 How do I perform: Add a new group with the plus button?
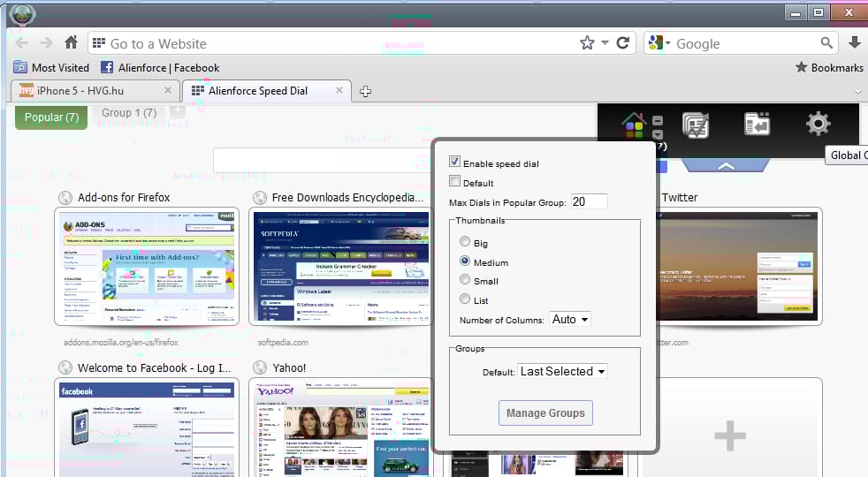pyautogui.click(x=177, y=112)
